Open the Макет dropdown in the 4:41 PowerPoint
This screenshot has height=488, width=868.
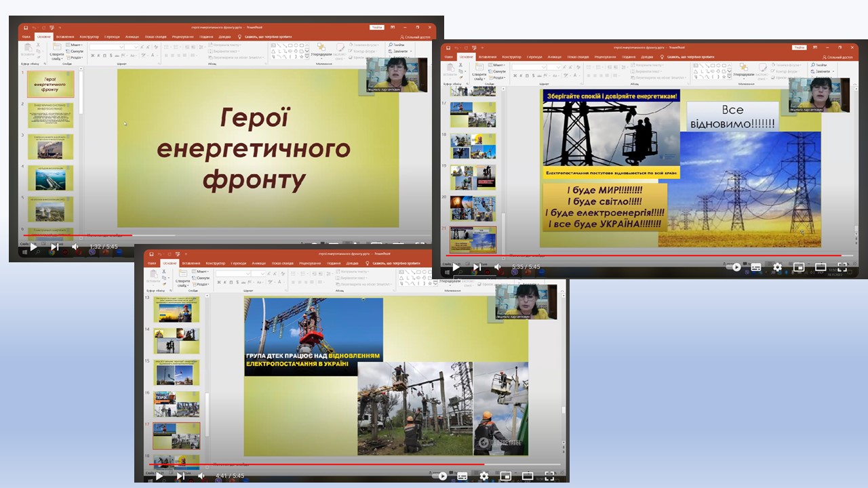point(200,272)
